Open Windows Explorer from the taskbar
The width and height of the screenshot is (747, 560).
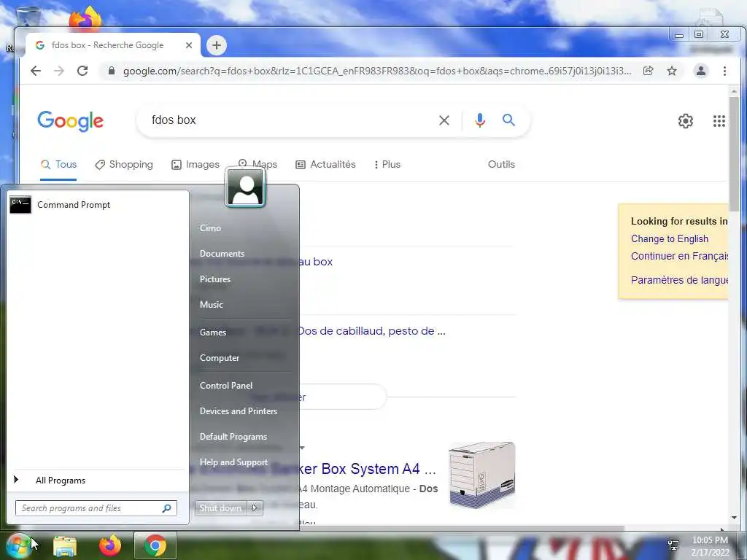[x=65, y=545]
